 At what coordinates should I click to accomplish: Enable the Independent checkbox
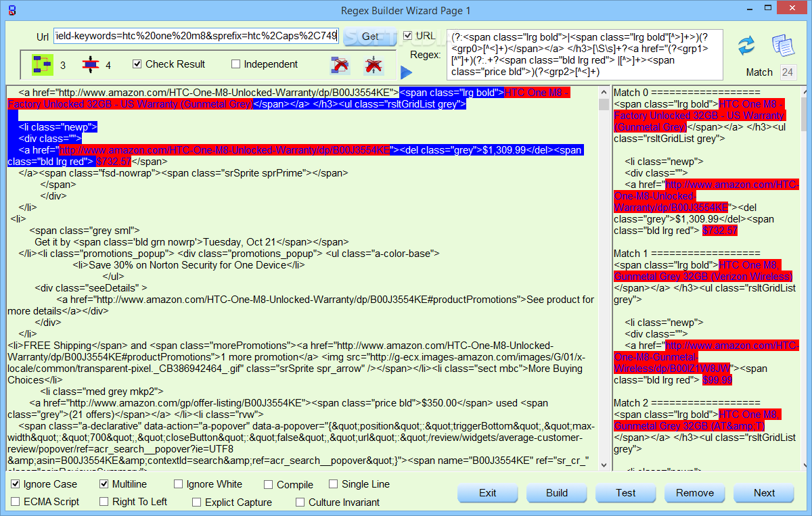tap(235, 64)
